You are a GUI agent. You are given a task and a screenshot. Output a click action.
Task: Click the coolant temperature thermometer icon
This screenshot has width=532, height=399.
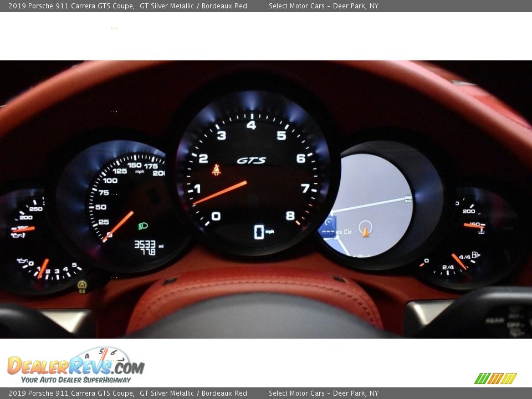[481, 231]
